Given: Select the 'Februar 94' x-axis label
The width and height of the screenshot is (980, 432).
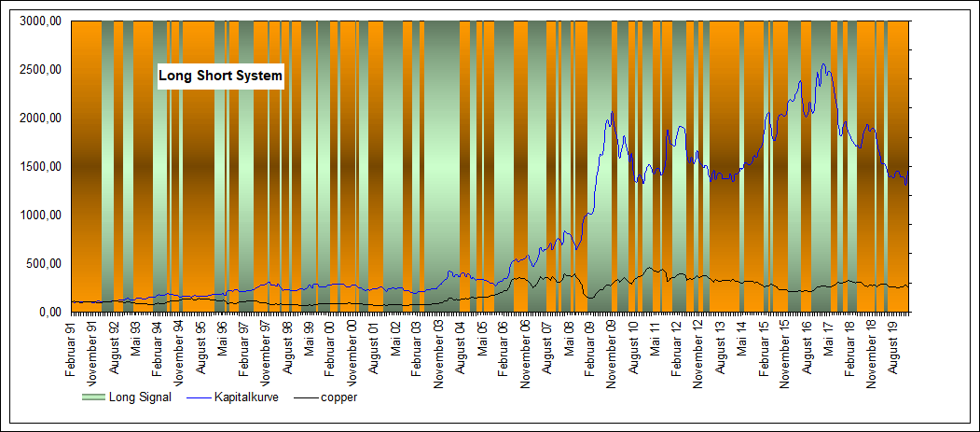Looking at the screenshot, I should point(158,350).
